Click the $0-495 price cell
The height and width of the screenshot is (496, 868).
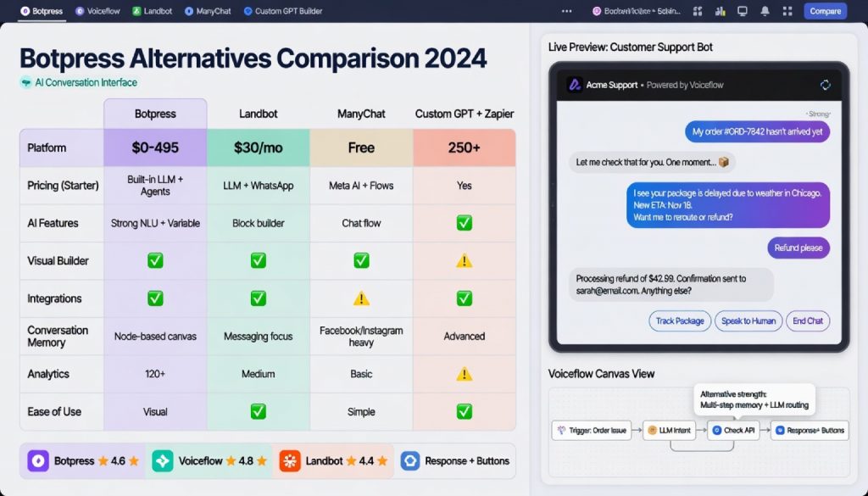point(155,148)
